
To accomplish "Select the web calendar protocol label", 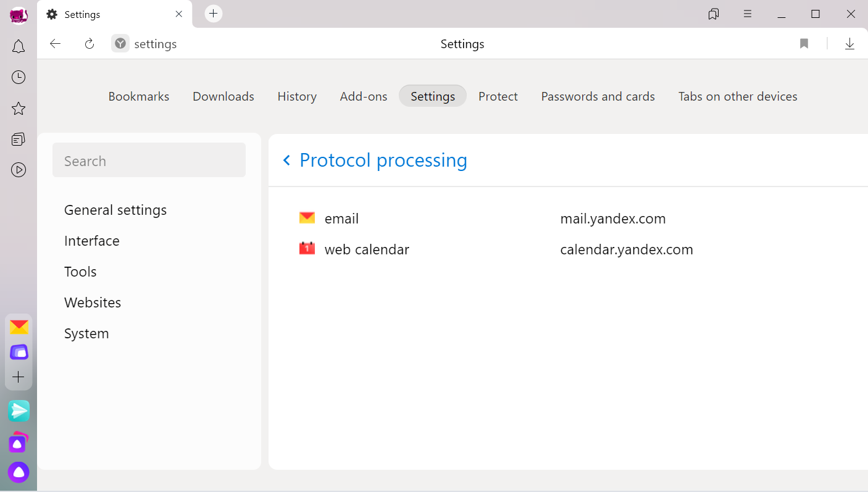I will 367,249.
